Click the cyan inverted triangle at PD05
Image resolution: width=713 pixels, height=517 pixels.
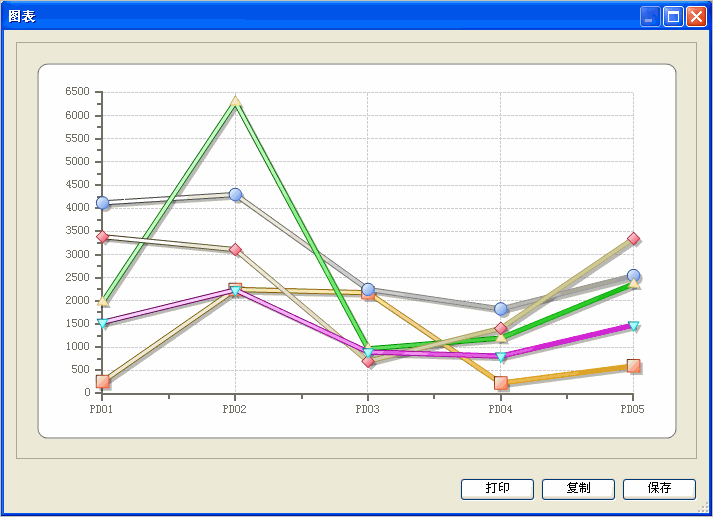coord(633,326)
